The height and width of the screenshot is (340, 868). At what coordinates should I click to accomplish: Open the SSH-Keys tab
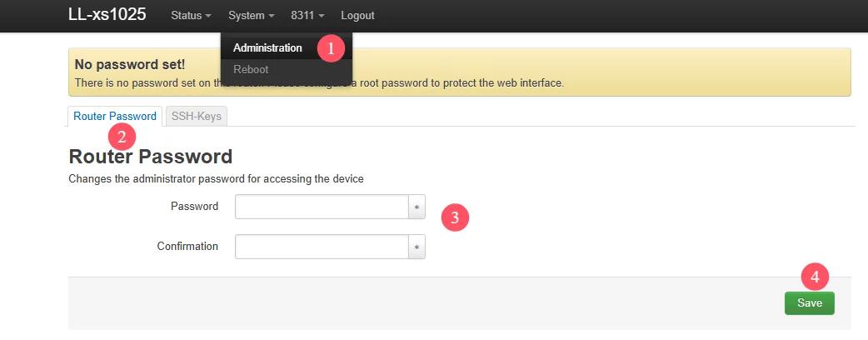click(x=197, y=117)
